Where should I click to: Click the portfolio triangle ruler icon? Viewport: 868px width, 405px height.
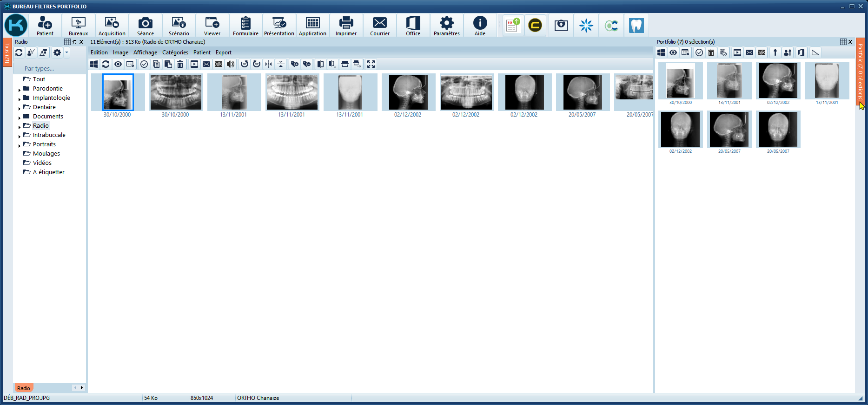pyautogui.click(x=815, y=52)
